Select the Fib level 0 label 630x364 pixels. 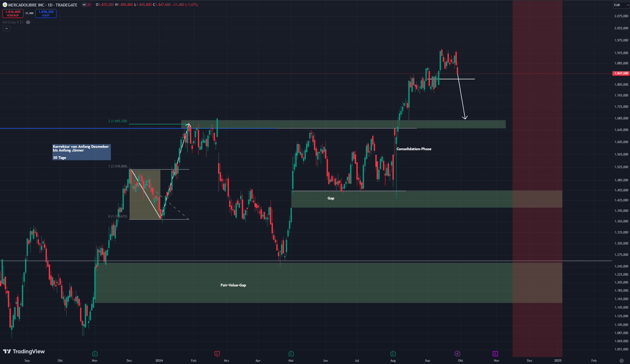[118, 216]
